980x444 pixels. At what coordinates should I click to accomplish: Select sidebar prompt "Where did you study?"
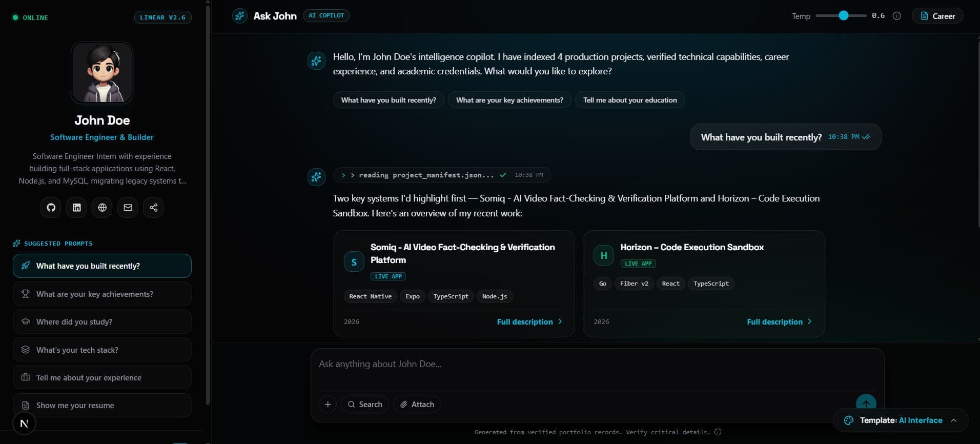point(102,321)
